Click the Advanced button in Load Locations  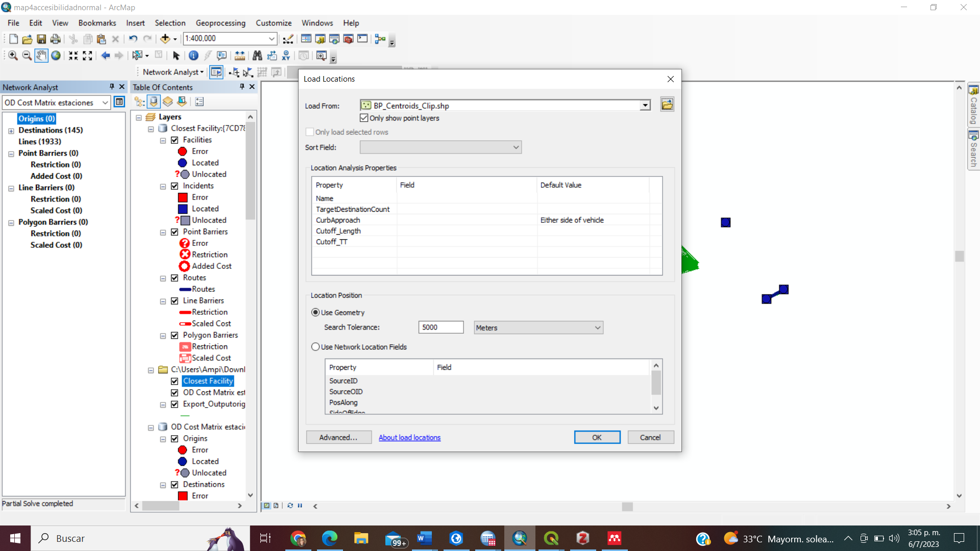tap(338, 437)
